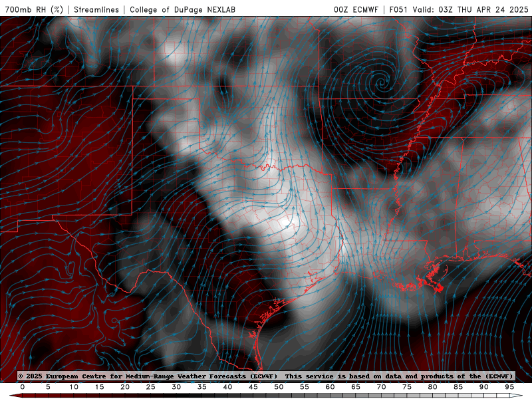Click the "5" colorbar tick label
532x399 pixels.
[48, 387]
